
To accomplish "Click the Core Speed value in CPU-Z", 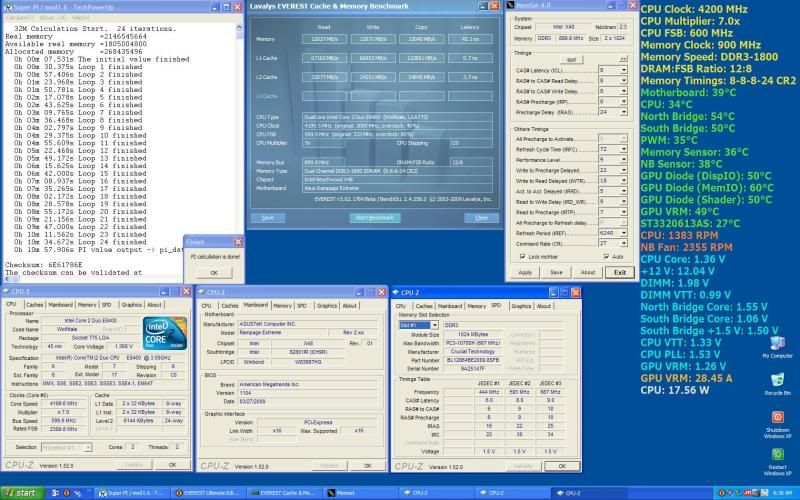I will [64, 404].
